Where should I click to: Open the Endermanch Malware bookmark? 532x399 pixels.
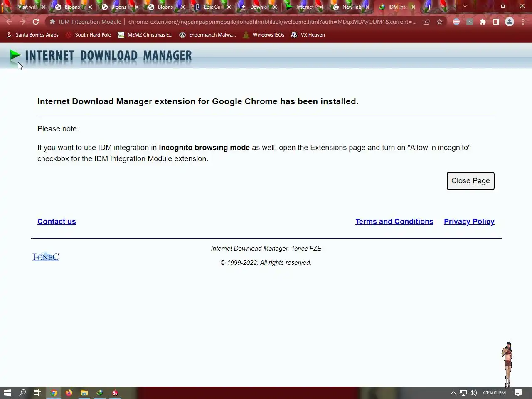[x=207, y=35]
